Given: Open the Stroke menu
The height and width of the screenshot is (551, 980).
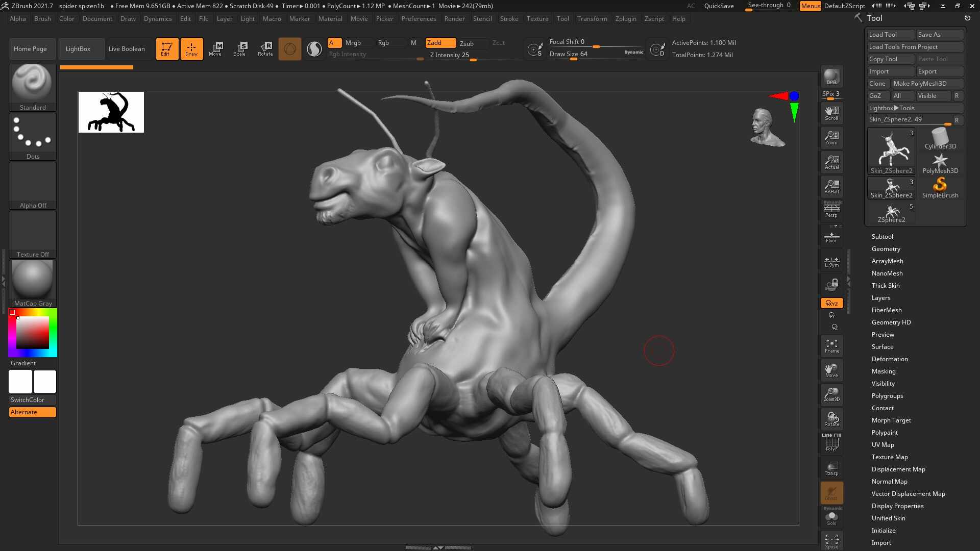Looking at the screenshot, I should 508,18.
